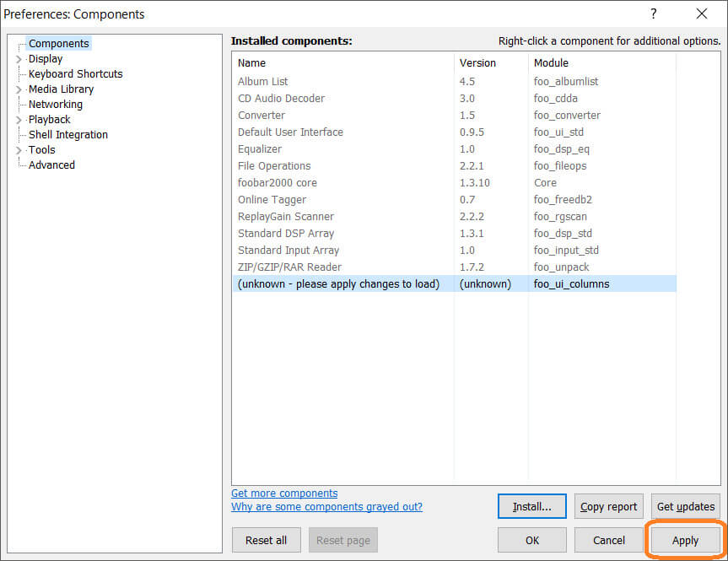Click the foo_unpack module cell
Image resolution: width=728 pixels, height=561 pixels.
point(561,267)
